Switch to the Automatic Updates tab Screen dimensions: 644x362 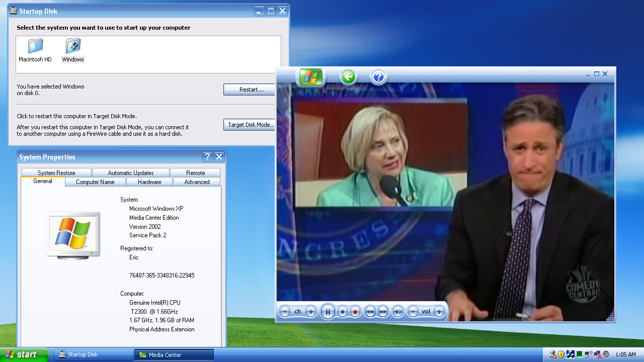(131, 172)
